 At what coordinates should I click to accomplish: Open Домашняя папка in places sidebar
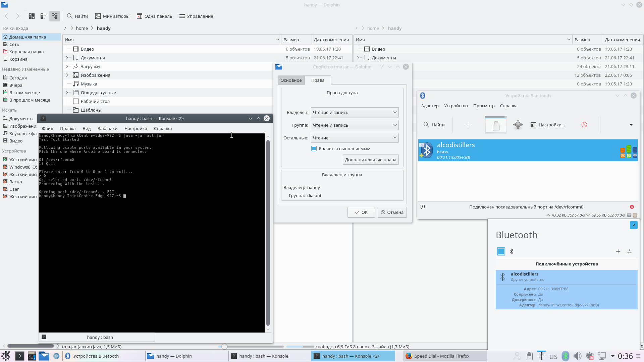pos(31,37)
